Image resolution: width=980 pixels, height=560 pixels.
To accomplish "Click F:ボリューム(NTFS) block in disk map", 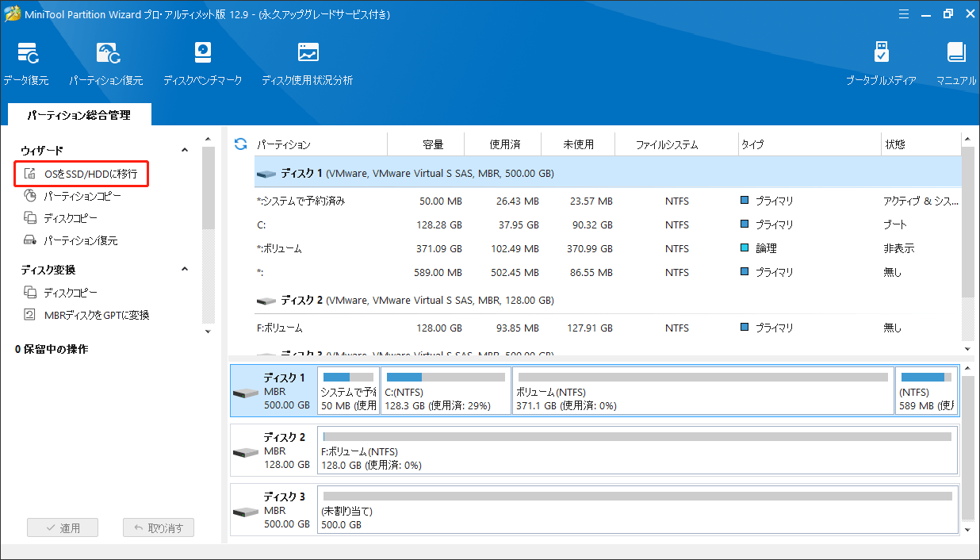I will 637,450.
